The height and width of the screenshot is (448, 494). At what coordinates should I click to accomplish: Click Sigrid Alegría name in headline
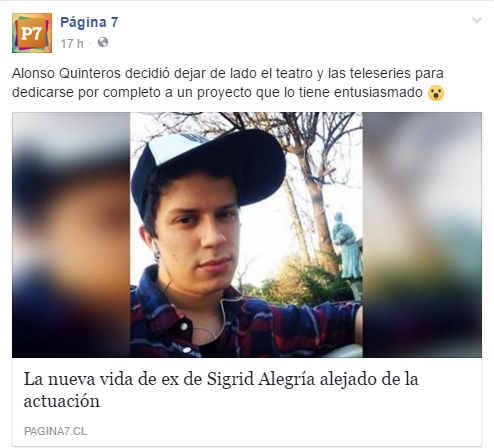click(261, 379)
